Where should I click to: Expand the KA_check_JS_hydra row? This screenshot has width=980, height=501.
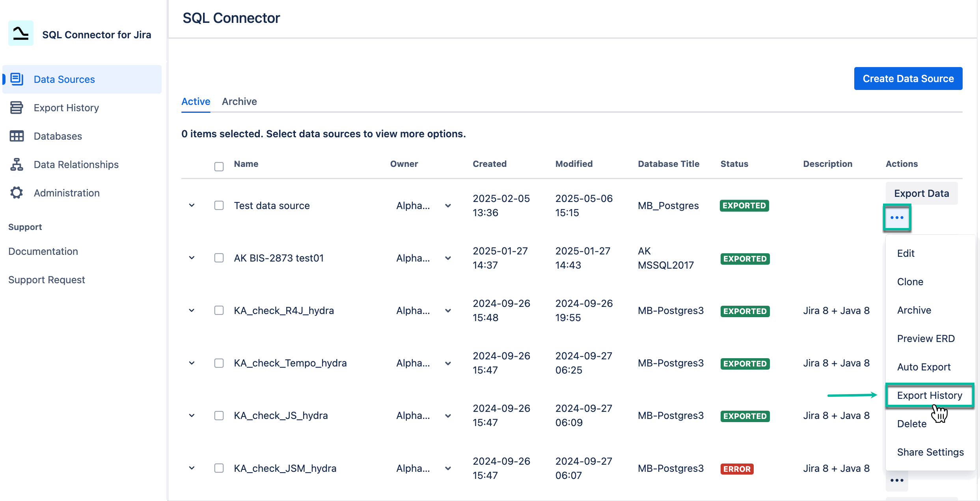point(192,415)
